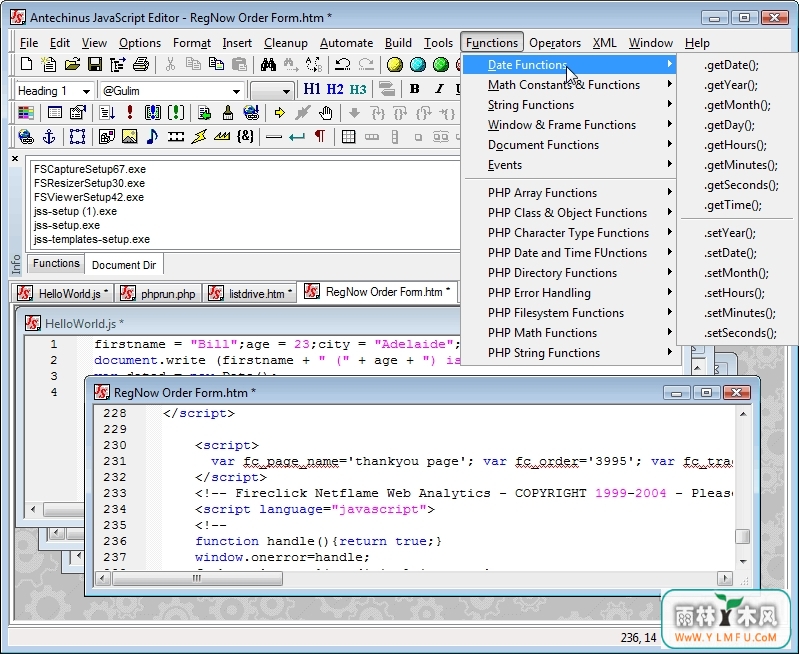Open the empty font size dropdown

point(286,91)
